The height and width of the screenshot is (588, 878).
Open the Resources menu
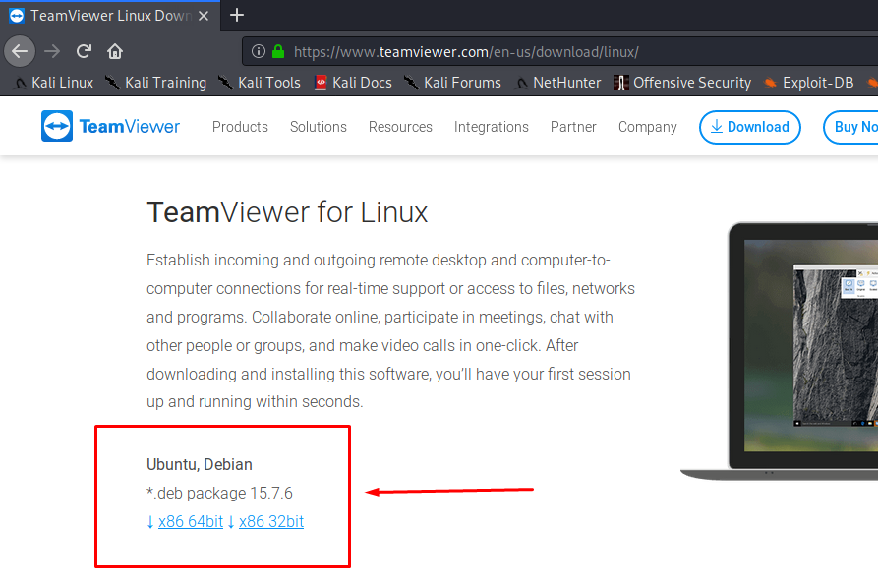click(x=400, y=127)
